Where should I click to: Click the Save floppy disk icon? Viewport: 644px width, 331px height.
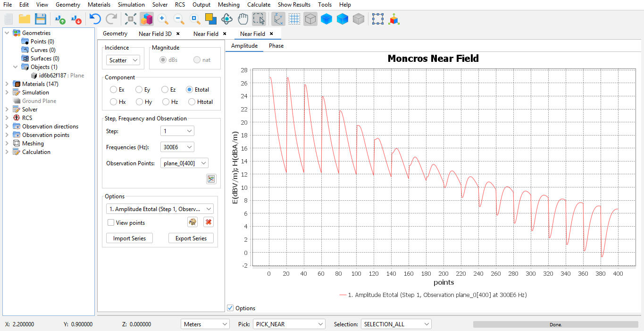(x=41, y=19)
